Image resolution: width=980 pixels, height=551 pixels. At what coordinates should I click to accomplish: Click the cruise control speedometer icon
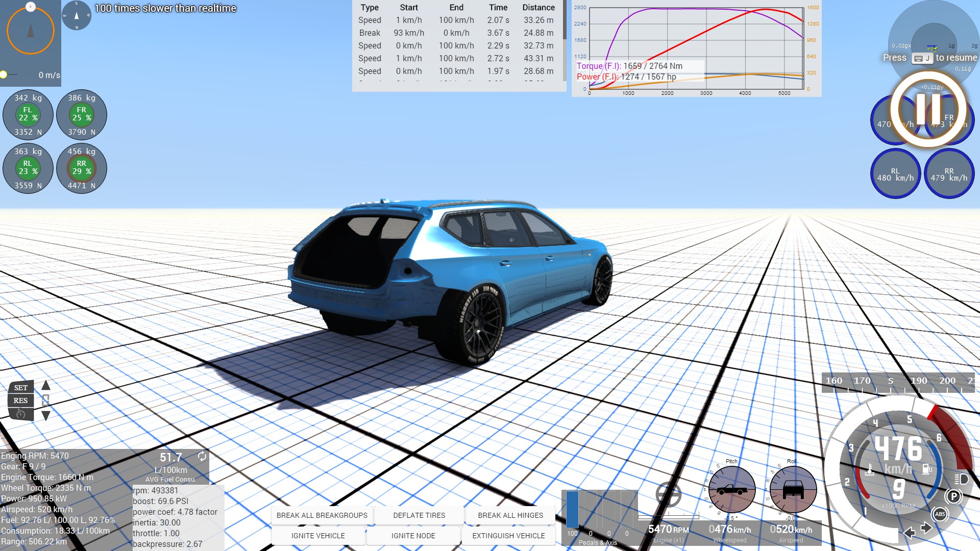point(21,414)
